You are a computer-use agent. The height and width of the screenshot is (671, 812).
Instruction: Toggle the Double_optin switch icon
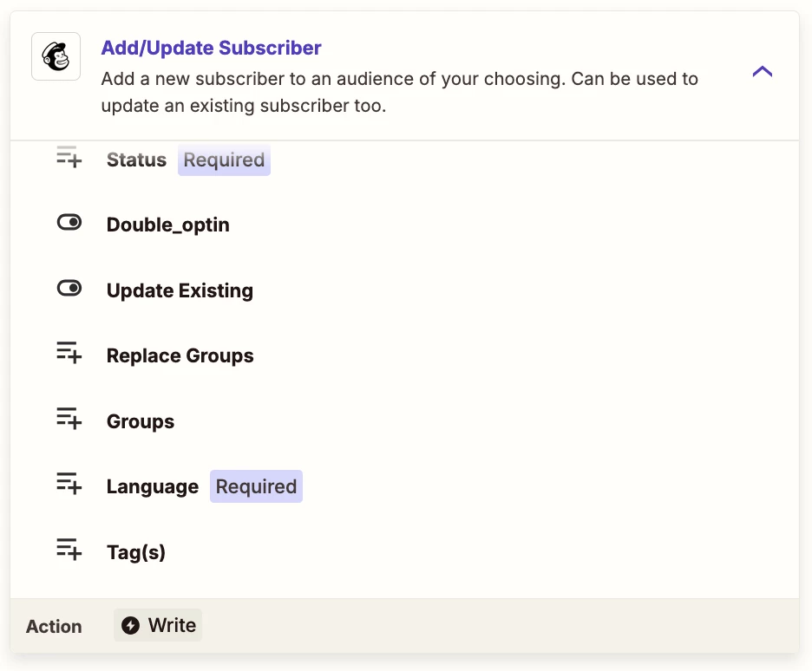[69, 223]
